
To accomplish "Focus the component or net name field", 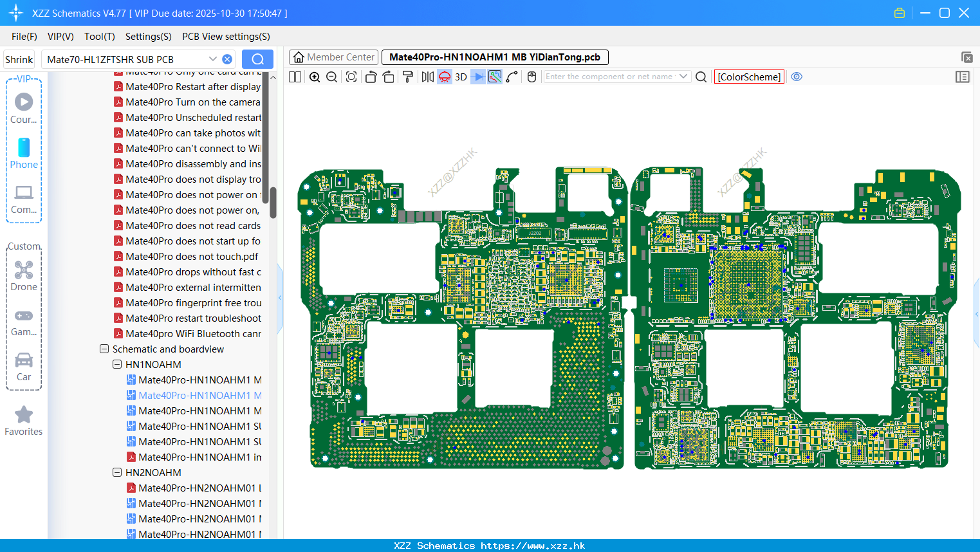I will [610, 77].
